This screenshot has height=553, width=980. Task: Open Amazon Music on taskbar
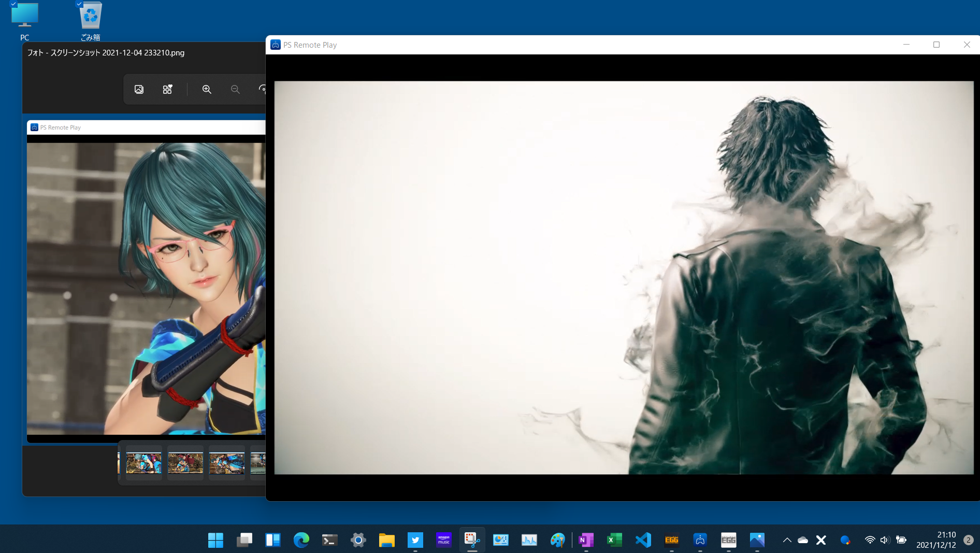coord(443,540)
